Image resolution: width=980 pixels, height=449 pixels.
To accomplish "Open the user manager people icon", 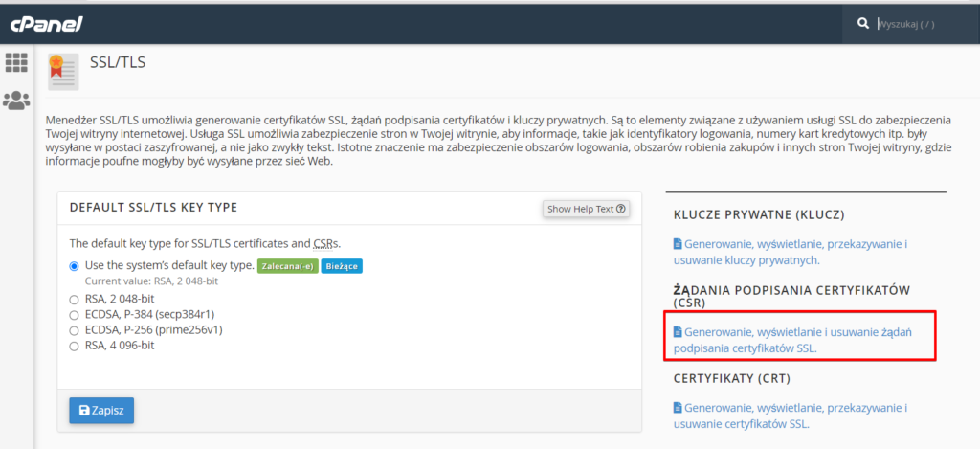I will click(x=16, y=101).
